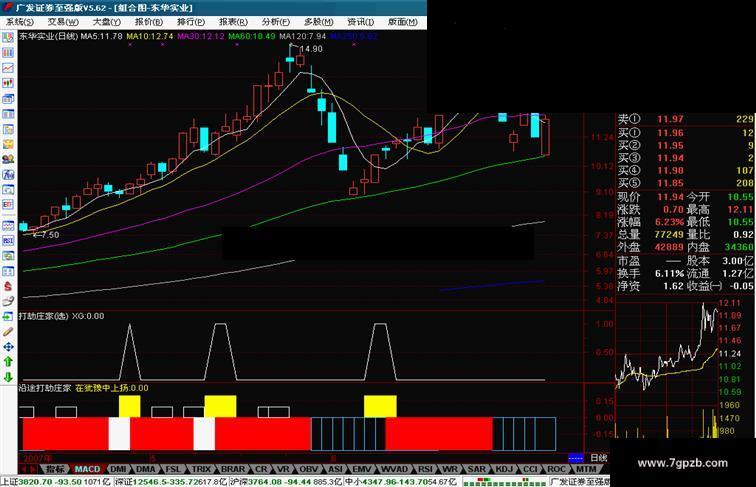Click the 上证 3820.70 index in status bar
The width and height of the screenshot is (756, 487).
[56, 482]
